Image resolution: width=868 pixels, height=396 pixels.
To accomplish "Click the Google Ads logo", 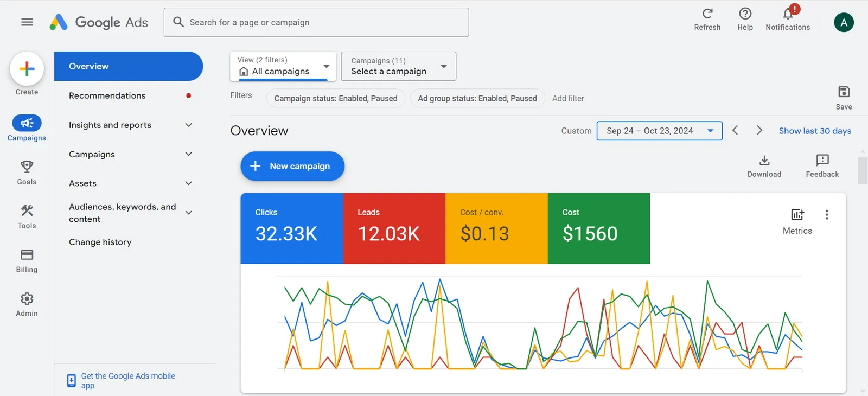I will point(99,22).
